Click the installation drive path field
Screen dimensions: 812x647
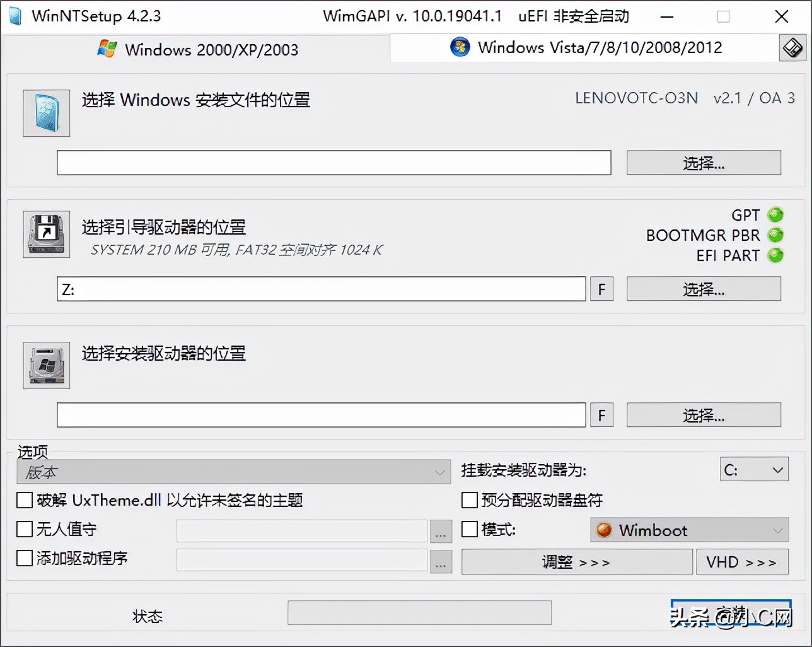pos(322,415)
